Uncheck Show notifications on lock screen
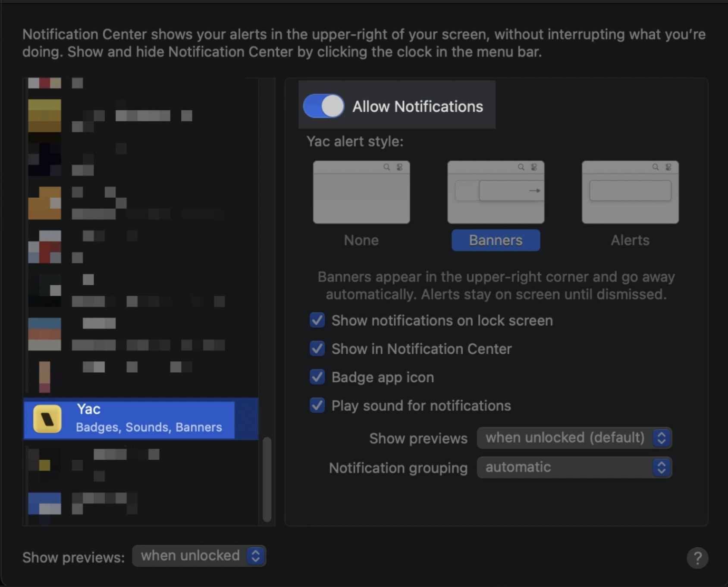Image resolution: width=728 pixels, height=587 pixels. 317,320
